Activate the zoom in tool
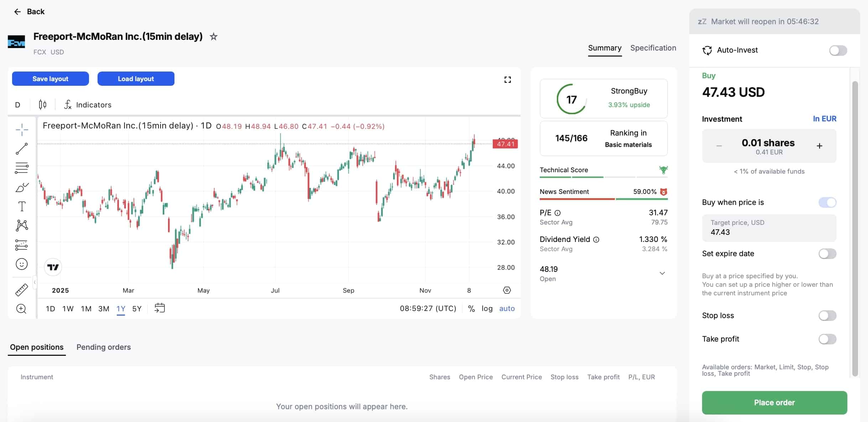 [21, 309]
